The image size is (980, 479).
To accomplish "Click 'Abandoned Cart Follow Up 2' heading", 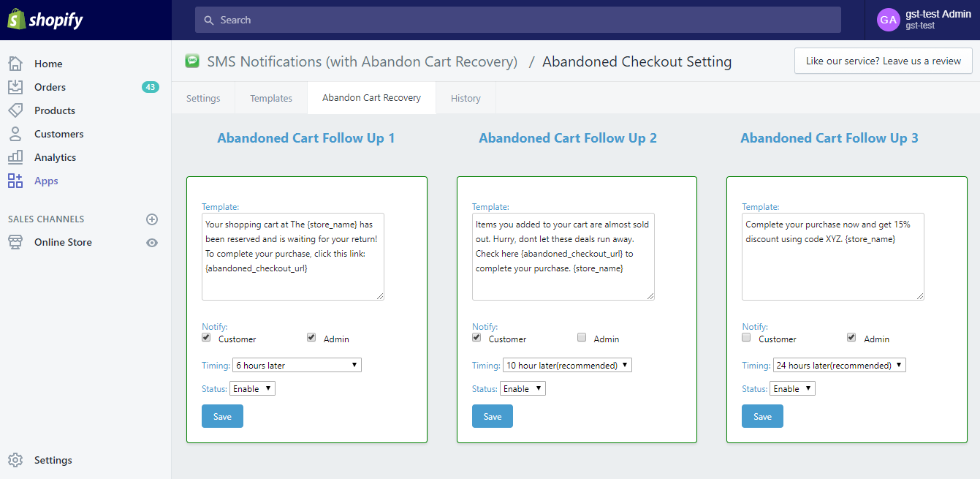I will [x=568, y=138].
